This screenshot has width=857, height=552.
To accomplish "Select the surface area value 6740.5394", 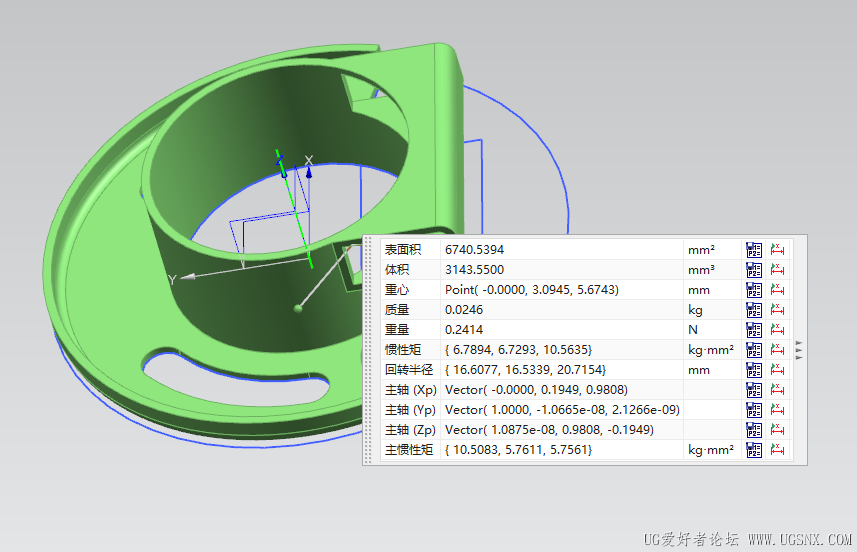I will 474,250.
